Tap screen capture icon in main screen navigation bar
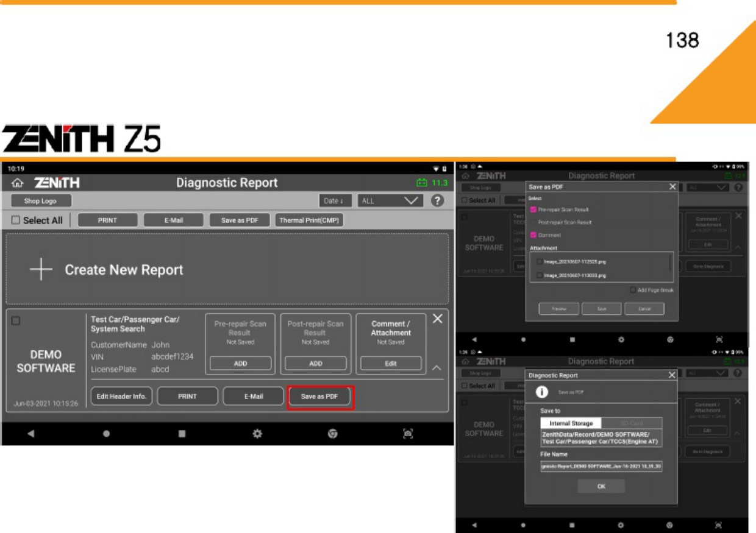Image resolution: width=756 pixels, height=533 pixels. (x=408, y=434)
